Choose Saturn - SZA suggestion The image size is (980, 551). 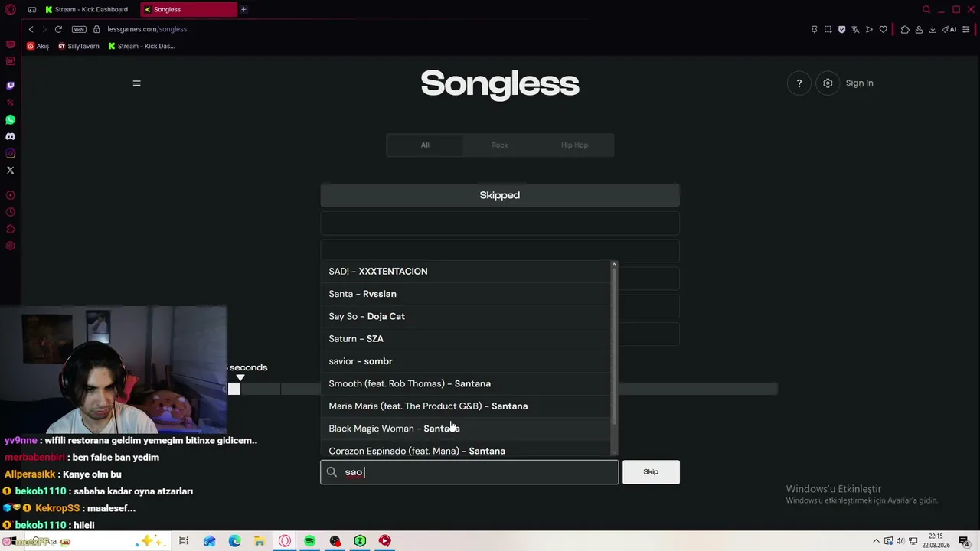[467, 339]
